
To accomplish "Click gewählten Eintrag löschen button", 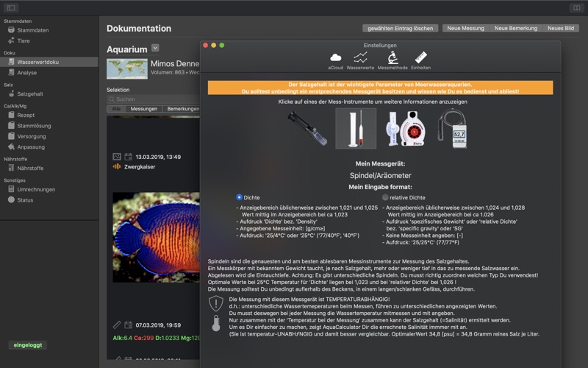I will tap(400, 28).
